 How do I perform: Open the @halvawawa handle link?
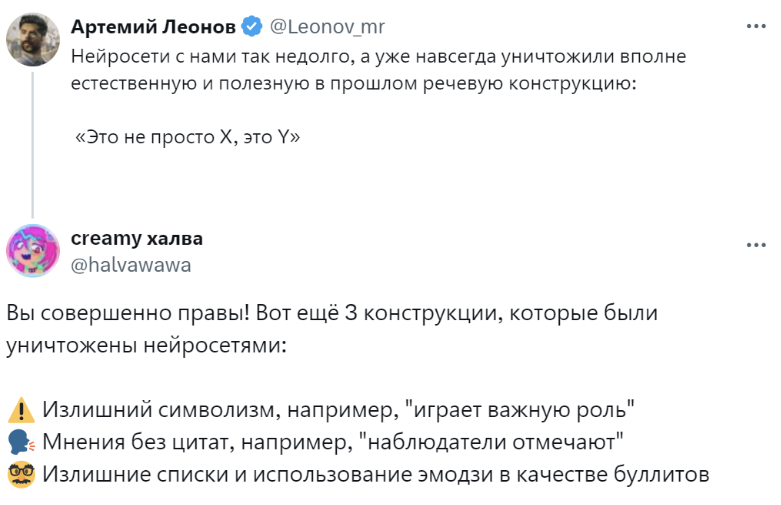(131, 264)
